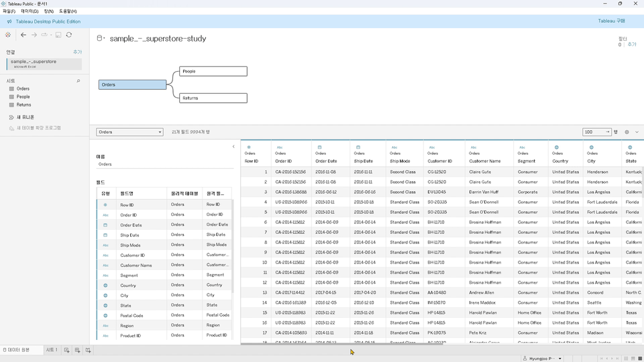The width and height of the screenshot is (644, 362).
Task: Switch to the 시트 1 tab
Action: click(52, 350)
